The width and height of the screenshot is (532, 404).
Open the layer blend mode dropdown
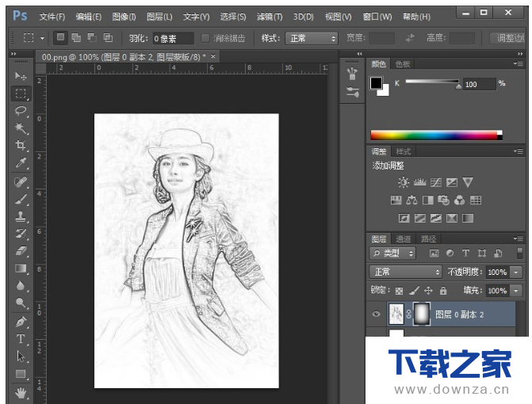pos(406,272)
